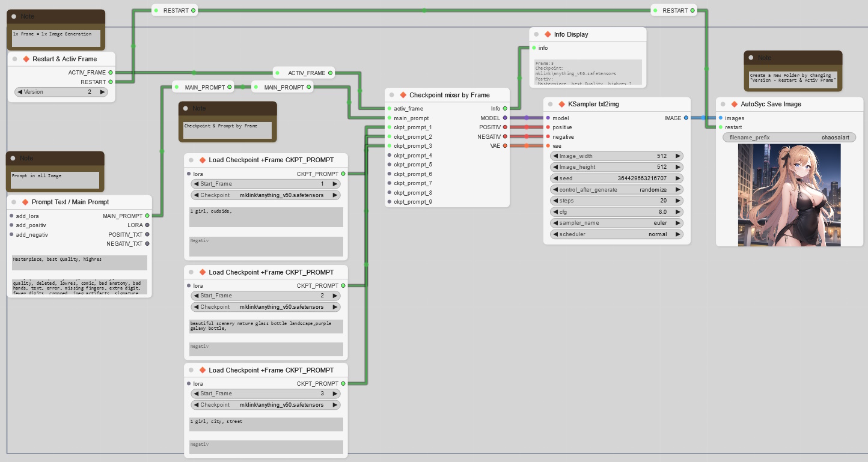The width and height of the screenshot is (868, 462).
Task: Click the KSampler txt2img orange diamond icon
Action: (562, 104)
